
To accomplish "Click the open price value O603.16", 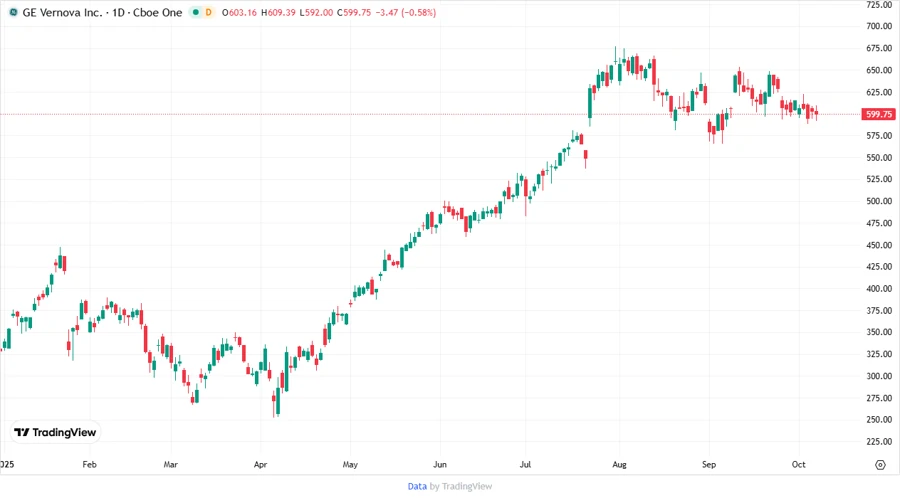I will point(243,12).
